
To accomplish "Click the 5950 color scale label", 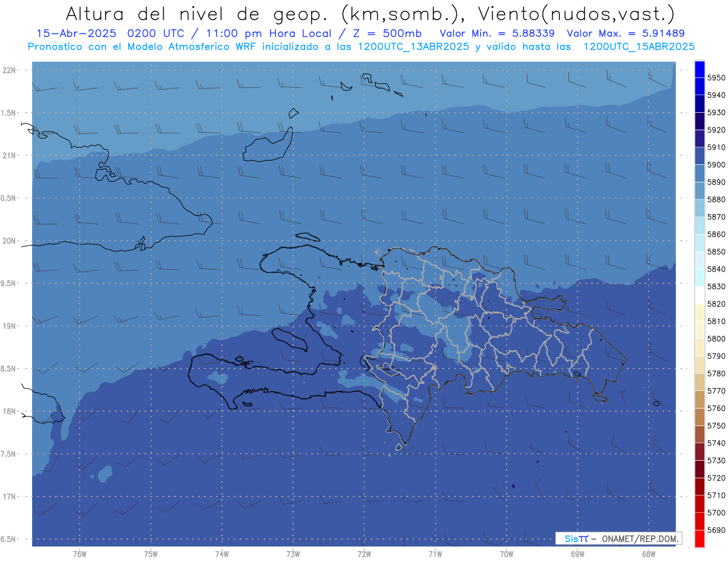I will point(716,78).
